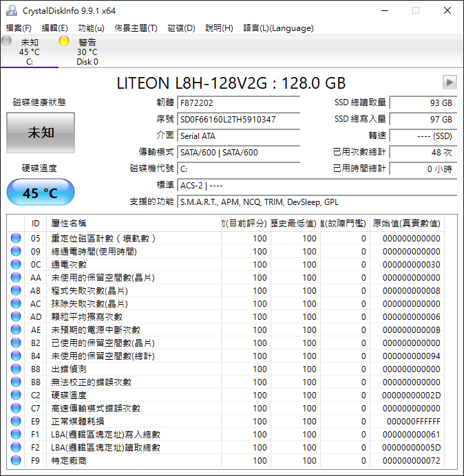Open the 語言(L)(Language) menu

[x=278, y=28]
